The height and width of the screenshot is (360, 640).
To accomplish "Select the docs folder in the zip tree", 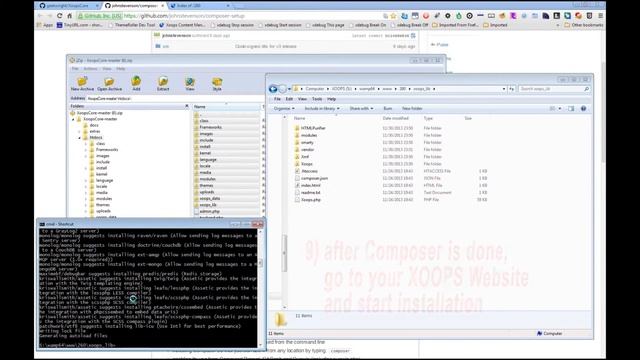I will click(x=94, y=125).
